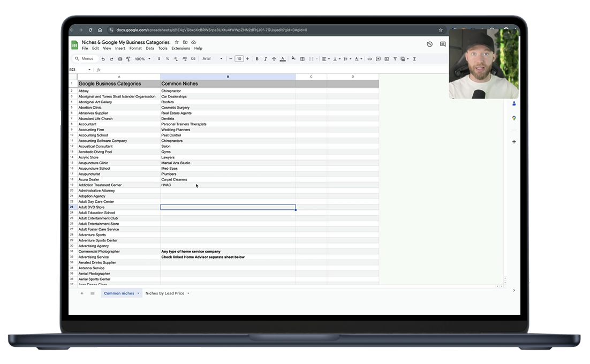This screenshot has height=364, width=590.
Task: Open filter views dropdown
Action: [x=405, y=59]
